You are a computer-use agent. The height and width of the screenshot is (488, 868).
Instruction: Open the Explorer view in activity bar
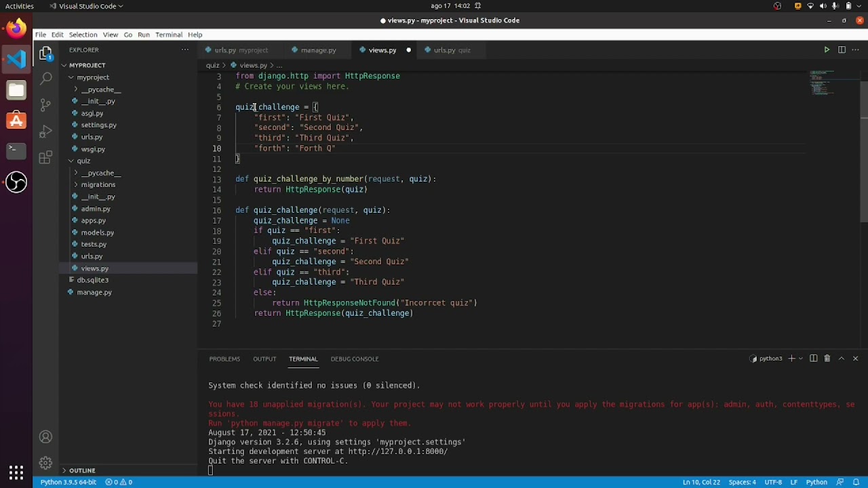[45, 53]
